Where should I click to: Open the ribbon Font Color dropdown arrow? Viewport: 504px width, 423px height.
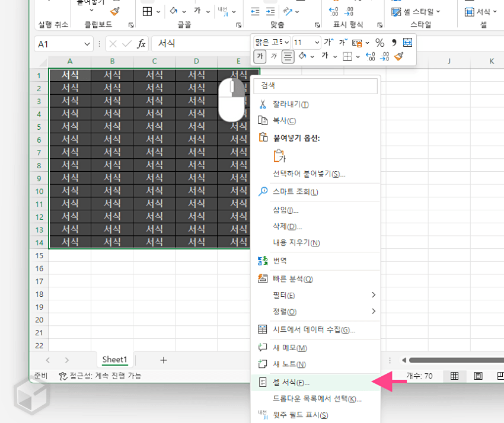click(x=208, y=12)
